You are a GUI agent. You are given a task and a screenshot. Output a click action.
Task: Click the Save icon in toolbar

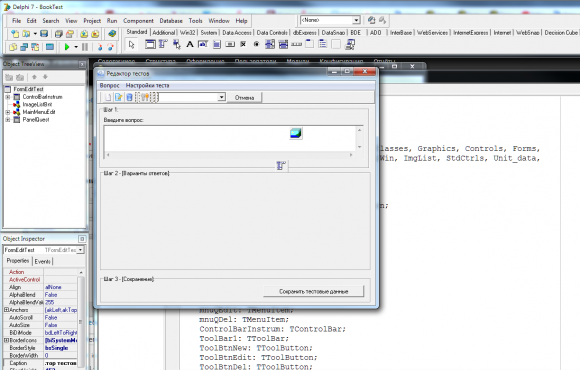coord(44,34)
